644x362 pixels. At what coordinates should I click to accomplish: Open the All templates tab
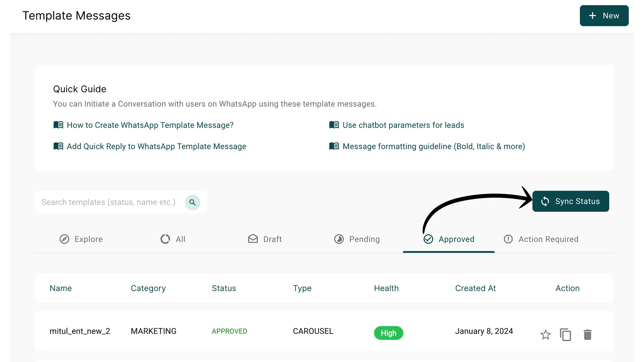click(x=179, y=239)
